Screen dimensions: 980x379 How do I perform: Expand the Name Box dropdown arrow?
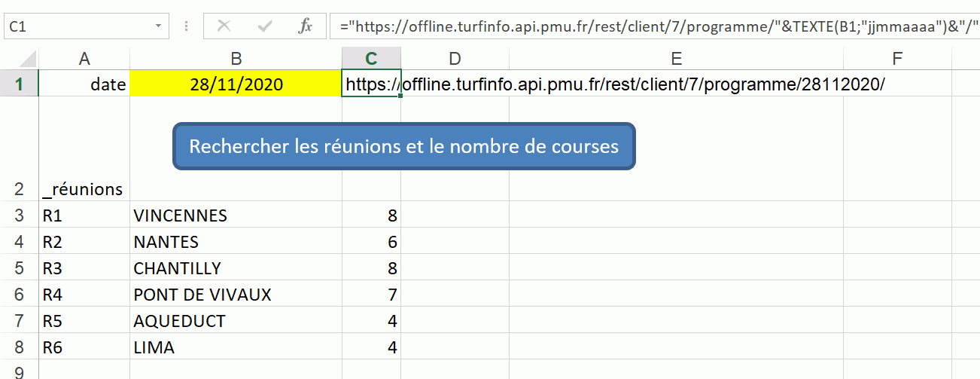click(x=158, y=26)
